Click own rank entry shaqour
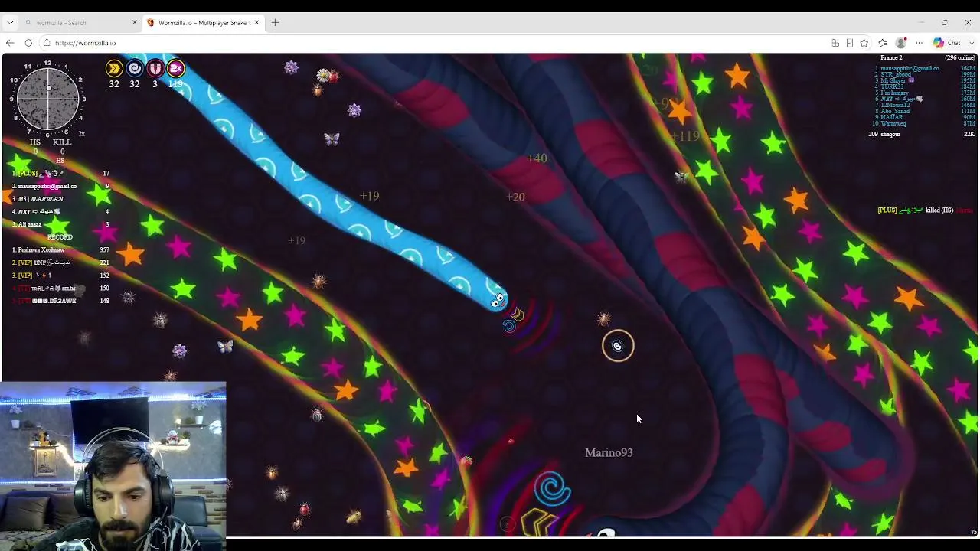This screenshot has width=980, height=551. [890, 134]
